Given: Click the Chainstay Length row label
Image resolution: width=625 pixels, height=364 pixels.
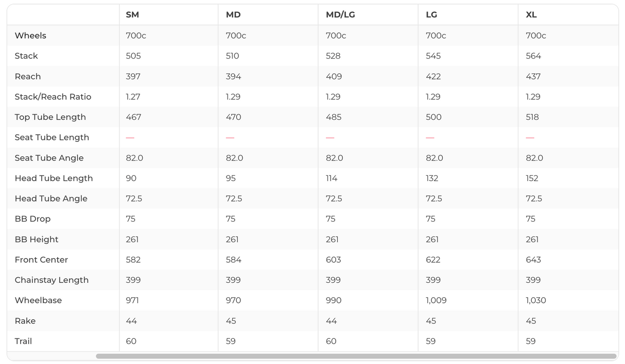Looking at the screenshot, I should pyautogui.click(x=51, y=280).
